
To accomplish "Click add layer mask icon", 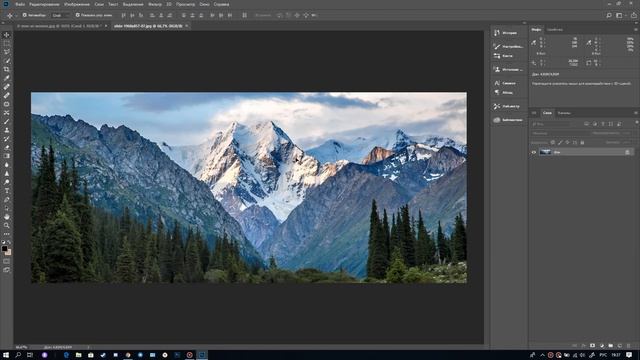I will (592, 346).
